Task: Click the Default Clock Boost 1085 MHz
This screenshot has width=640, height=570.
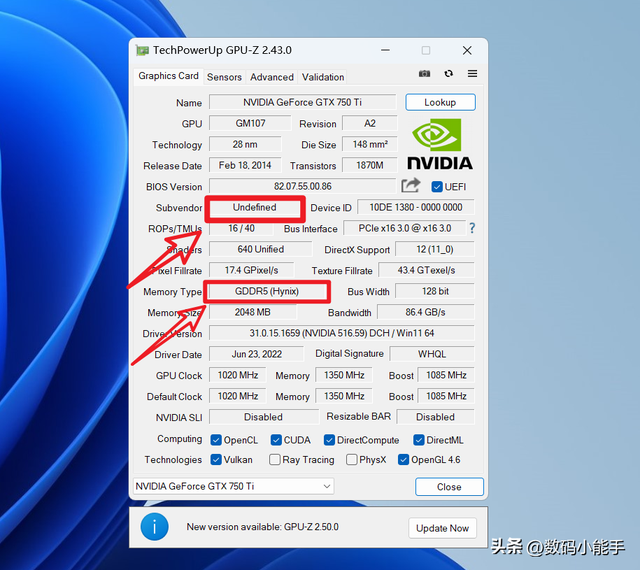Action: (x=446, y=396)
